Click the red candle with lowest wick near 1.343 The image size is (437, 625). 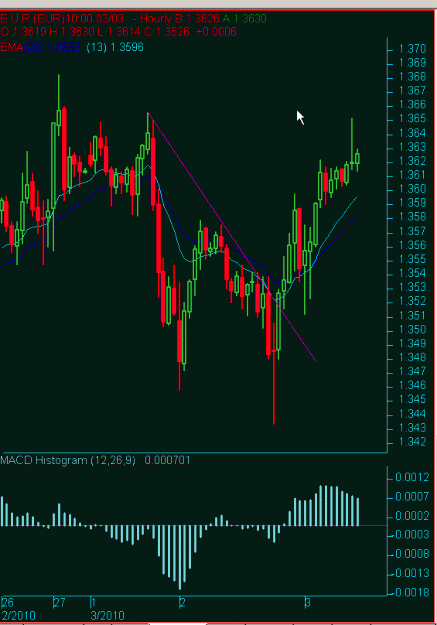coord(274,373)
